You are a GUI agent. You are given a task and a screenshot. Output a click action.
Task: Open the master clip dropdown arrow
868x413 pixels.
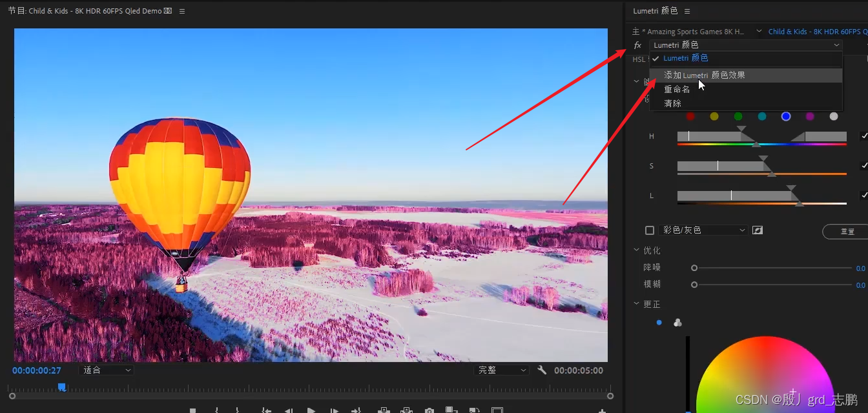point(758,32)
